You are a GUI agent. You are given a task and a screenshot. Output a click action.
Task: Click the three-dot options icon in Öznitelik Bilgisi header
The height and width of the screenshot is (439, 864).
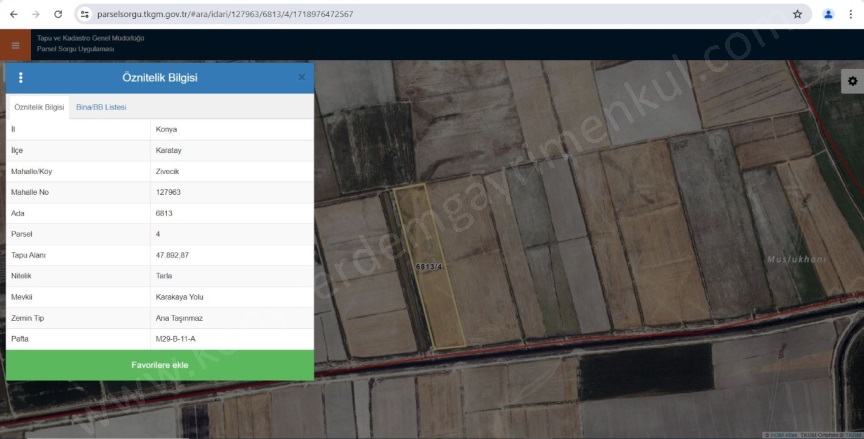pyautogui.click(x=21, y=78)
